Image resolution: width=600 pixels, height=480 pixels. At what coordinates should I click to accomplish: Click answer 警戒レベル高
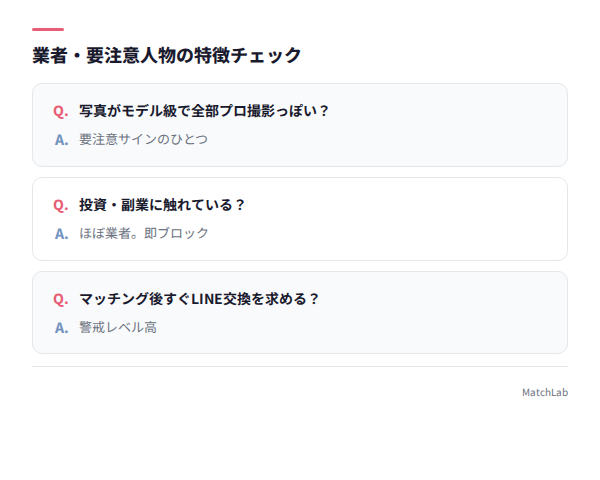click(x=118, y=327)
